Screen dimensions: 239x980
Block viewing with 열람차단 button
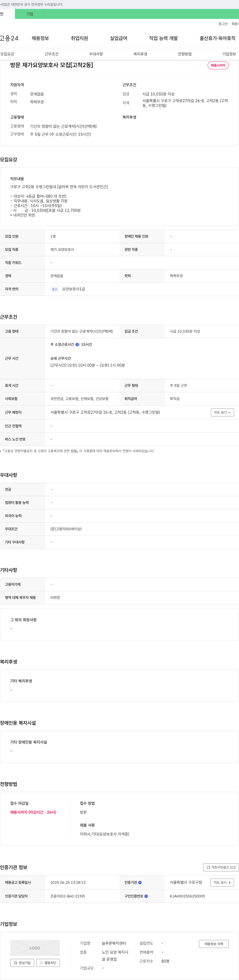pos(48,963)
